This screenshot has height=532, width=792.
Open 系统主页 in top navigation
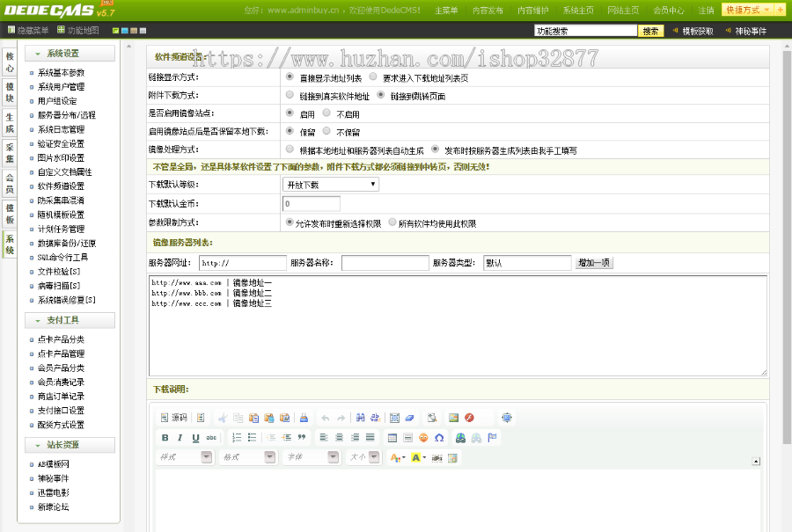[x=578, y=10]
